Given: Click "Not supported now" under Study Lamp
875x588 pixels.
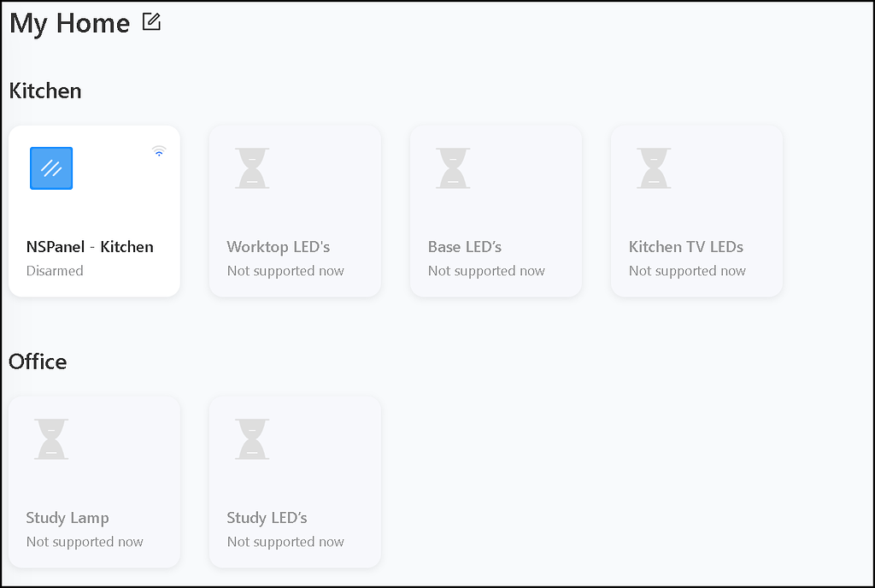Looking at the screenshot, I should pos(85,542).
